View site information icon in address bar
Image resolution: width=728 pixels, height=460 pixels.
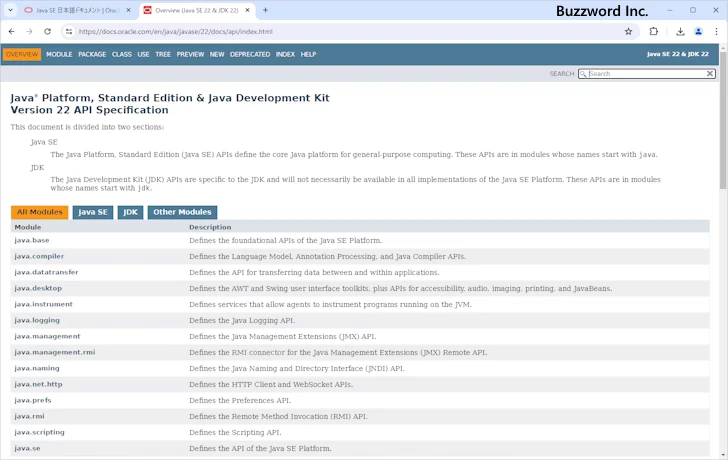pyautogui.click(x=69, y=32)
